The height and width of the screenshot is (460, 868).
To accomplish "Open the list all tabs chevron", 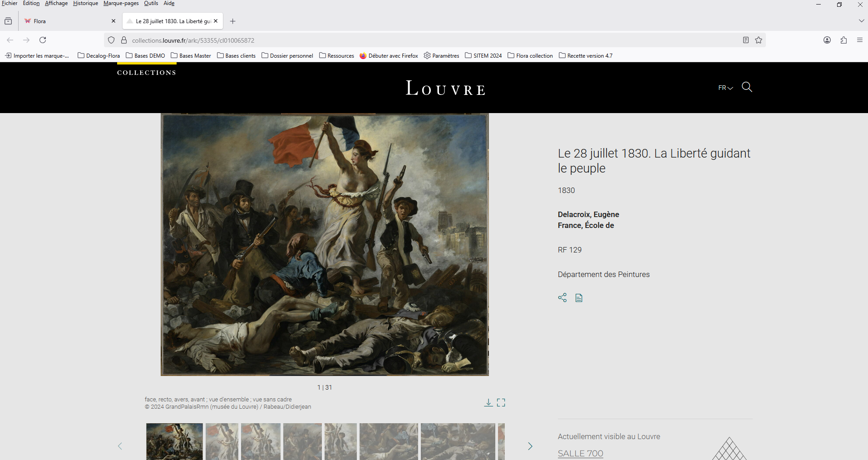I will point(861,21).
